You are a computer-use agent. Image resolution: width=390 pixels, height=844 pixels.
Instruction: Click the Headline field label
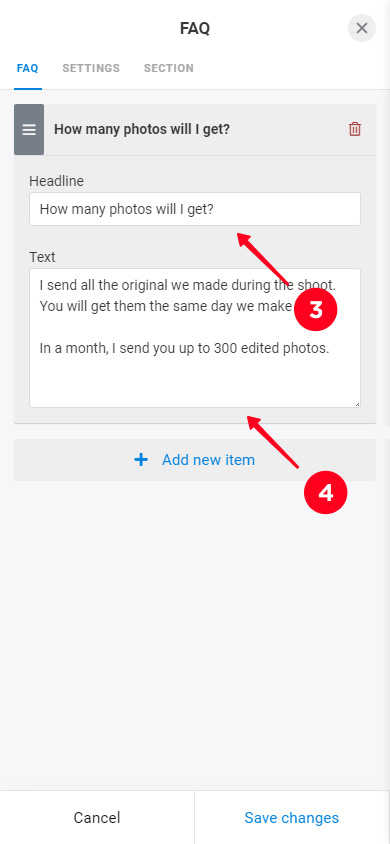click(x=56, y=181)
